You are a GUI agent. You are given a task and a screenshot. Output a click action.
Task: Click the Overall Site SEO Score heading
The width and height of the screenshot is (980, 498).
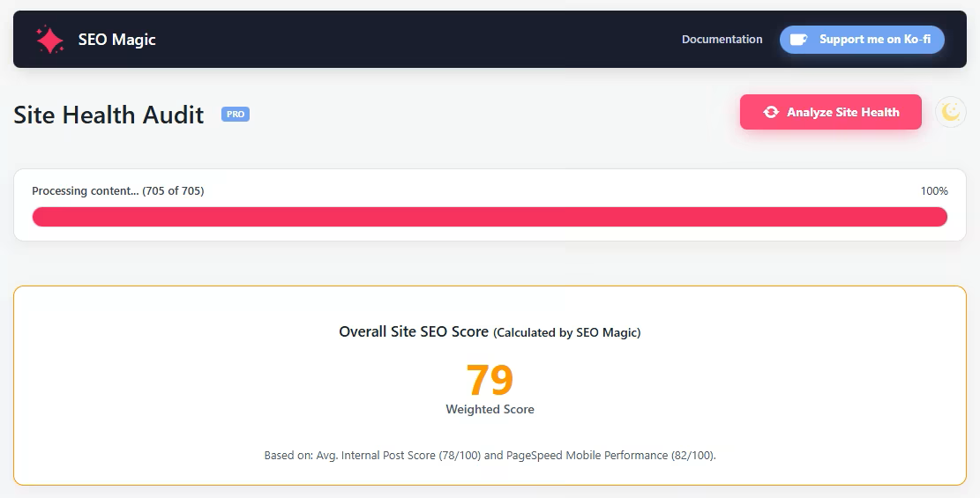click(413, 332)
